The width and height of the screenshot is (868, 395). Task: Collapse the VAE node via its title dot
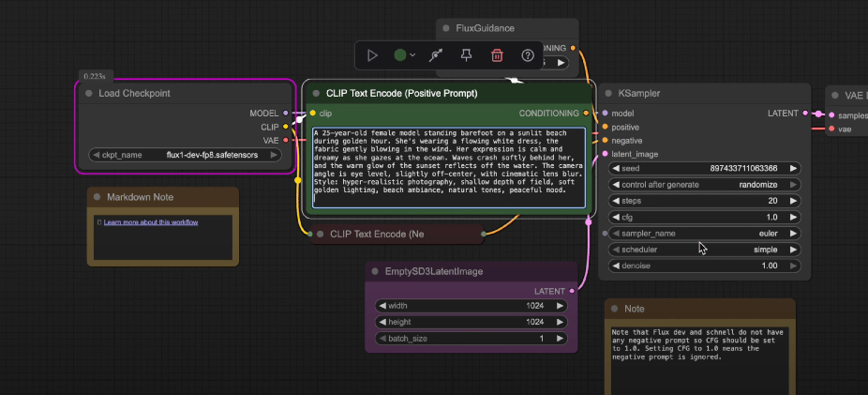click(835, 96)
